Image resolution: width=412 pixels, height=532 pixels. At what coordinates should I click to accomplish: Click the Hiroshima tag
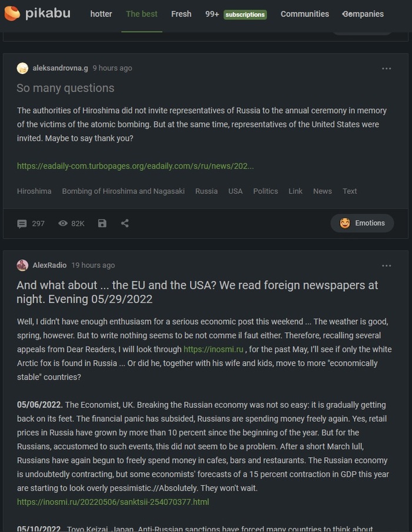coord(34,191)
